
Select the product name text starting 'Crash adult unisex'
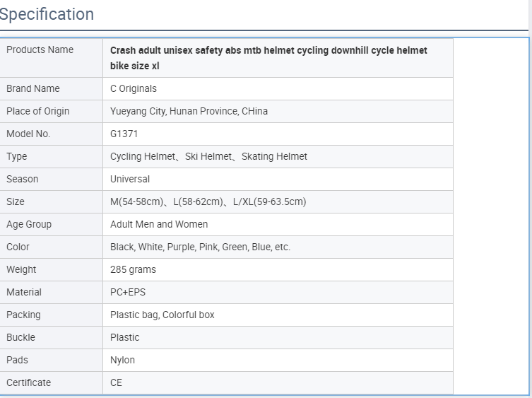(268, 58)
